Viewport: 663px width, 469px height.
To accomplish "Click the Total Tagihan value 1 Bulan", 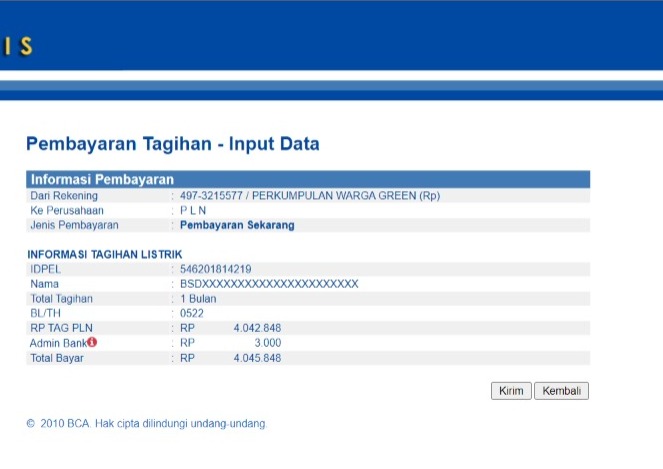I will tap(198, 298).
